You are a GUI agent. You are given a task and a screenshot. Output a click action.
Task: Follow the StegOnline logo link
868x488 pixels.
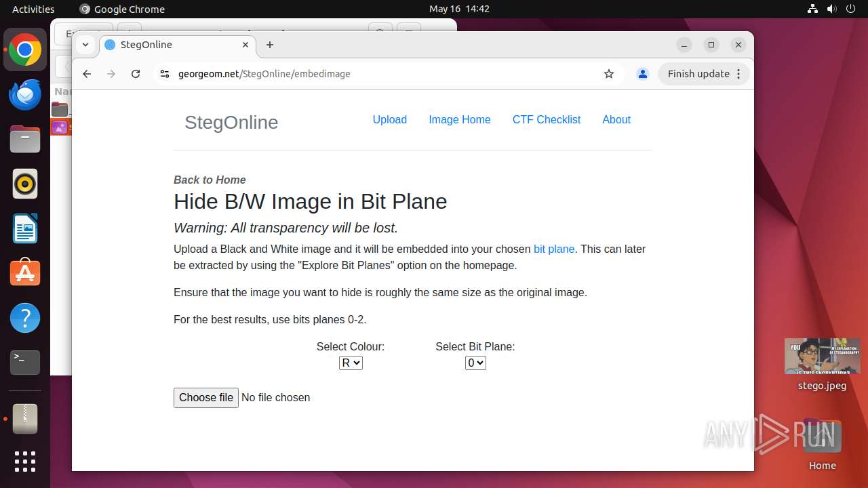[231, 122]
